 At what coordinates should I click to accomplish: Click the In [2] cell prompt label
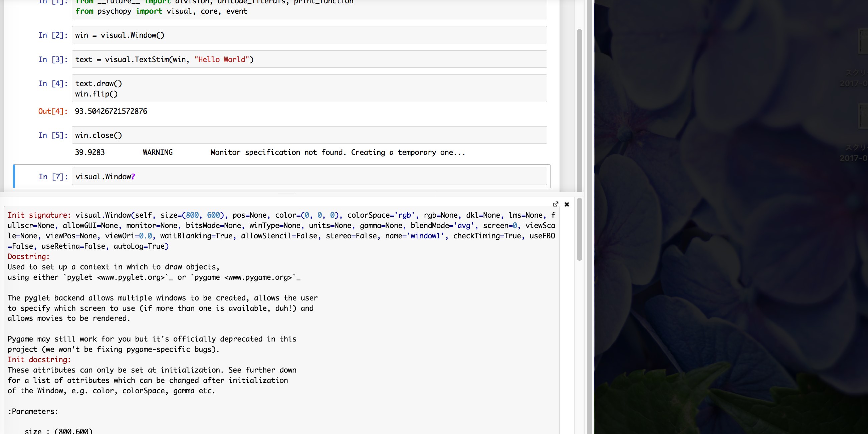click(x=52, y=35)
